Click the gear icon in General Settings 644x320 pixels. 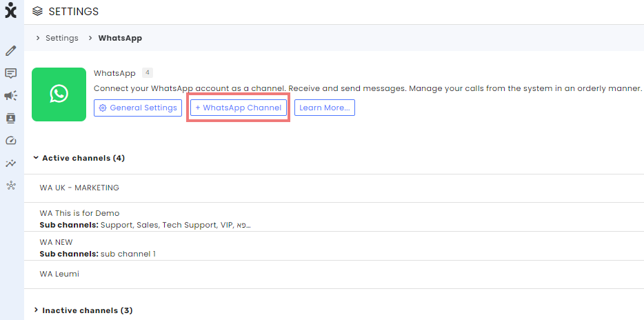(x=103, y=108)
